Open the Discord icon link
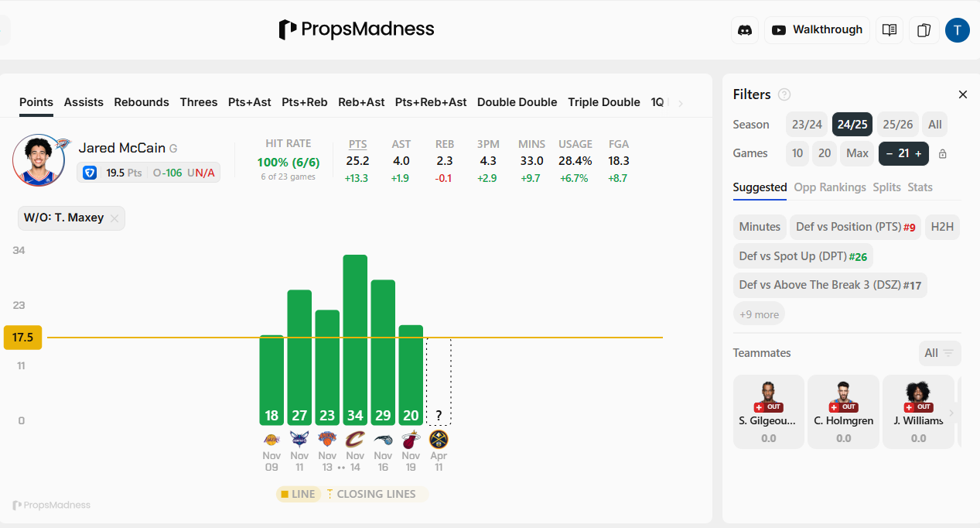 pos(744,30)
